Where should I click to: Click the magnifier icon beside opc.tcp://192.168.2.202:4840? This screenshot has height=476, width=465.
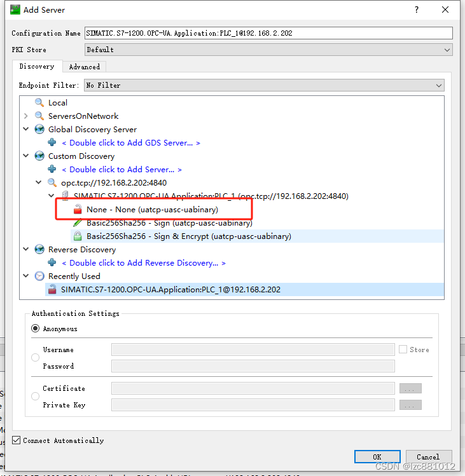[52, 182]
